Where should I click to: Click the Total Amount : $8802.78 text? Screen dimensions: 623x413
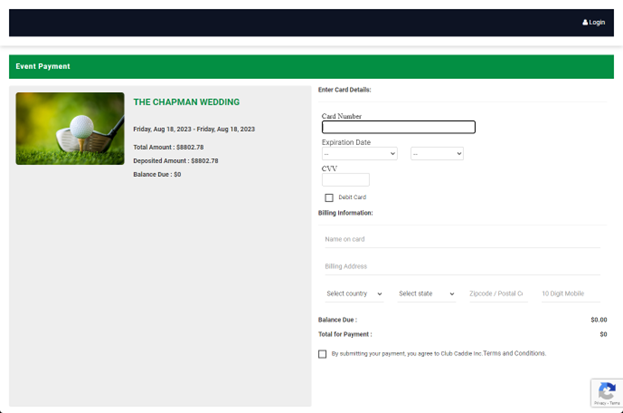[x=168, y=147]
